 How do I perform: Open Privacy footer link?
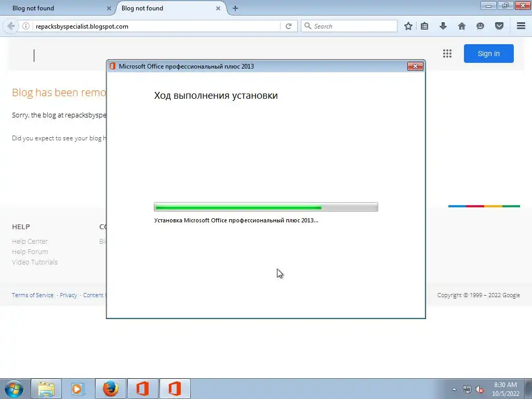pyautogui.click(x=68, y=295)
